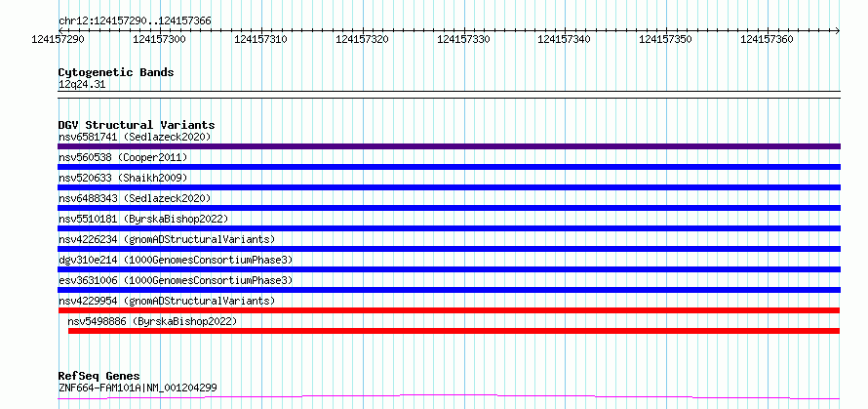
Task: Click label nsv5510181 (ByrskaBishop2022)
Action: [143, 219]
